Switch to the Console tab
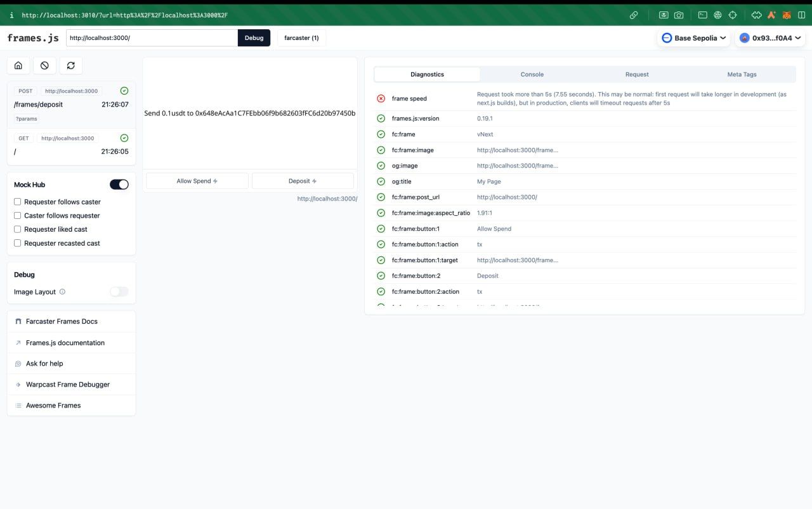812x509 pixels. [x=532, y=74]
